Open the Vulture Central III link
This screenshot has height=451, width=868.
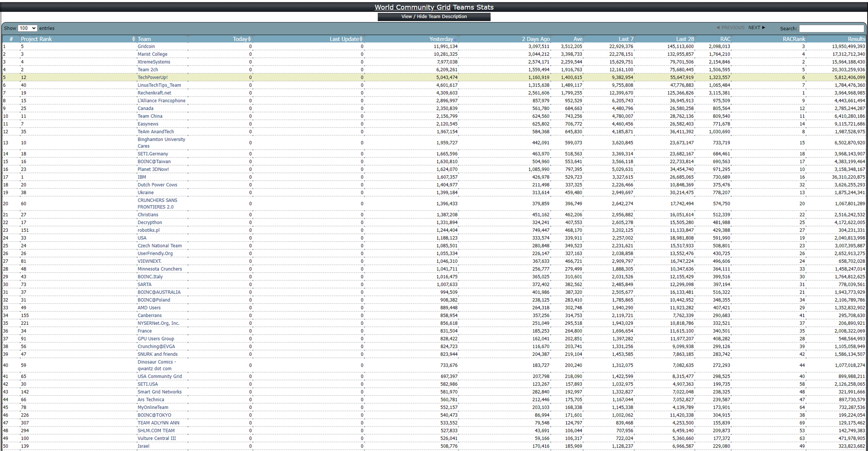tap(156, 438)
